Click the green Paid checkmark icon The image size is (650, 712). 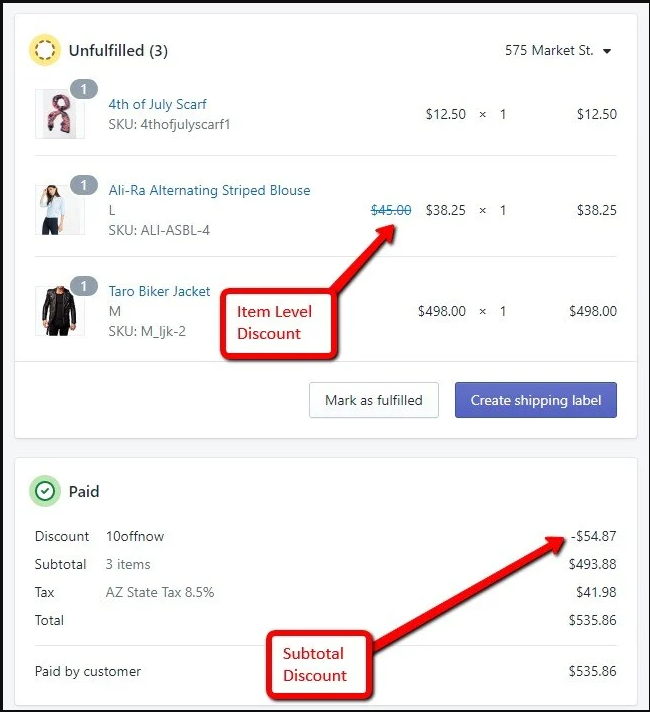coord(45,492)
